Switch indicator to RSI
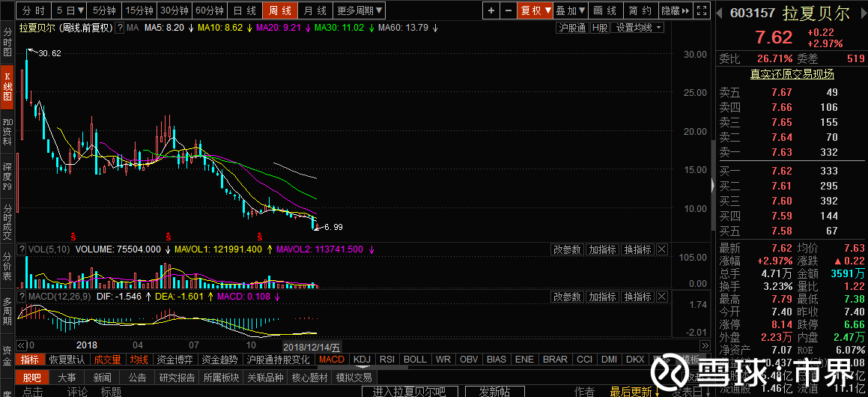This screenshot has width=868, height=397. [x=387, y=360]
